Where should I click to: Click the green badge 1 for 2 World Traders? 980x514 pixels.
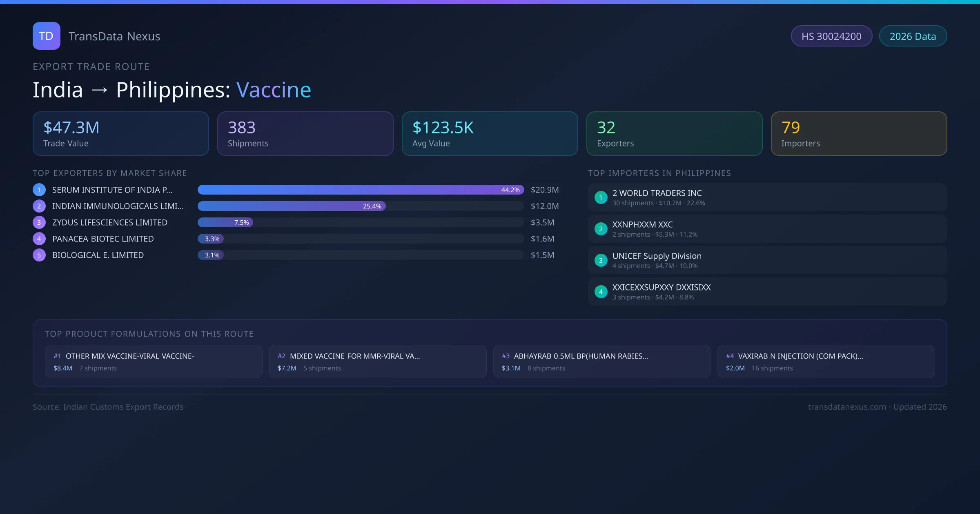point(601,197)
